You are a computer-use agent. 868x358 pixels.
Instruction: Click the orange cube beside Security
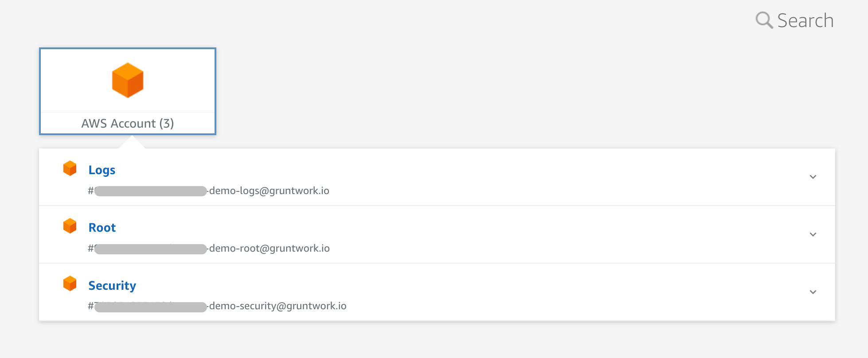coord(70,284)
